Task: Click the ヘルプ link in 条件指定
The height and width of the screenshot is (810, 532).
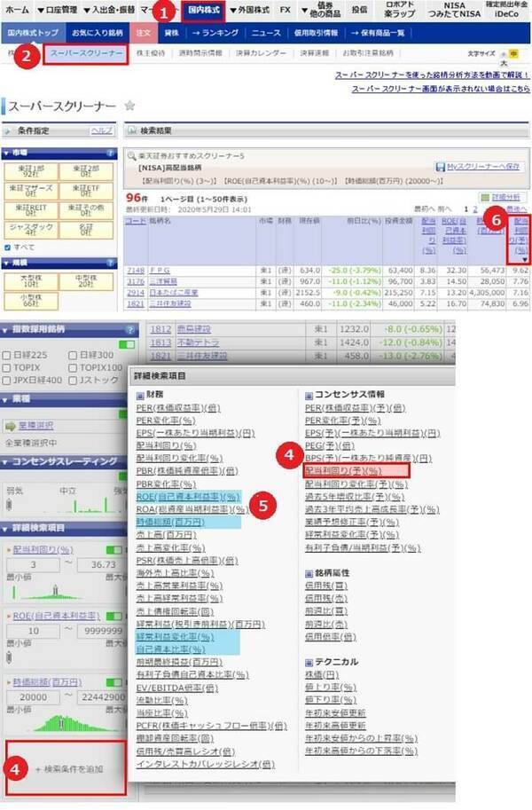Action: pyautogui.click(x=102, y=130)
